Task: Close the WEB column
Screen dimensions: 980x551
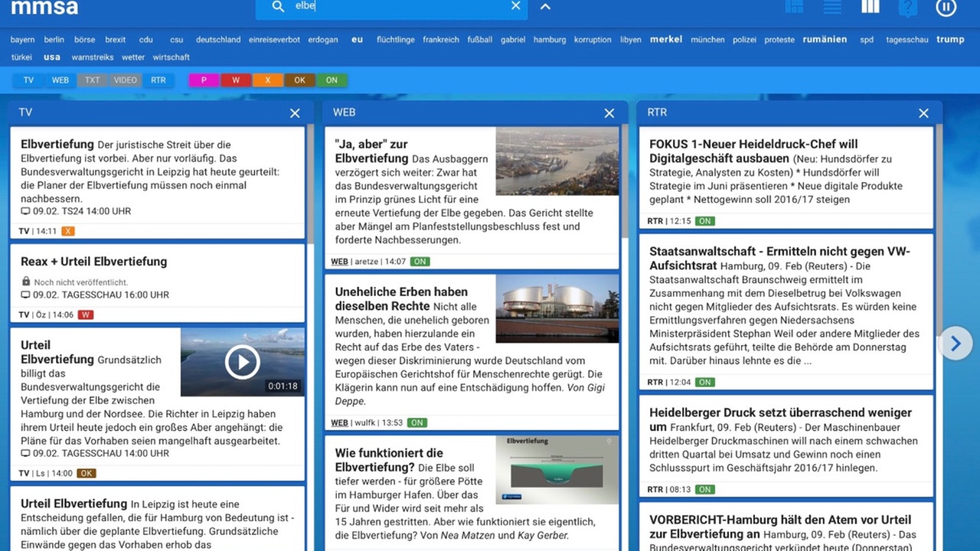Action: pyautogui.click(x=609, y=112)
